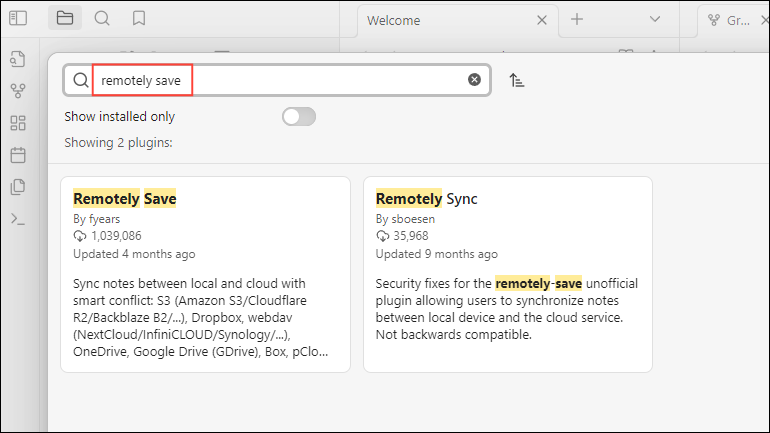
Task: Click 'Updated 9 months ago' text
Action: [x=437, y=254]
